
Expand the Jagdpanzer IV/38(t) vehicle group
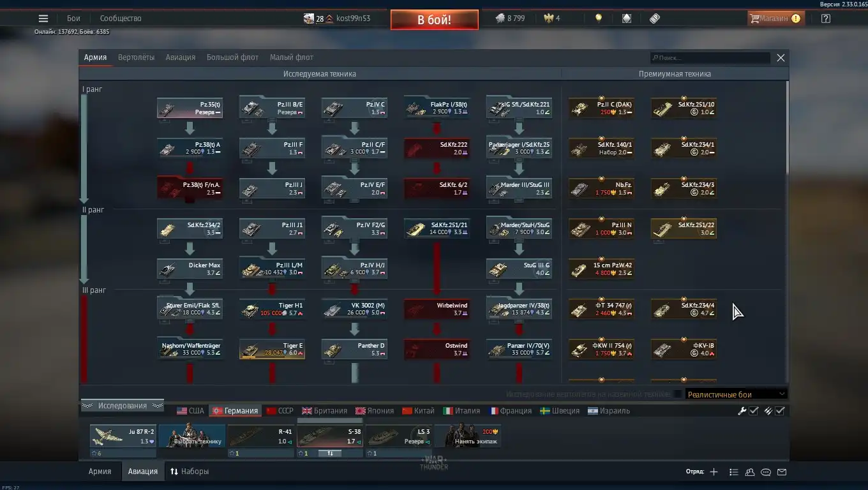519,309
